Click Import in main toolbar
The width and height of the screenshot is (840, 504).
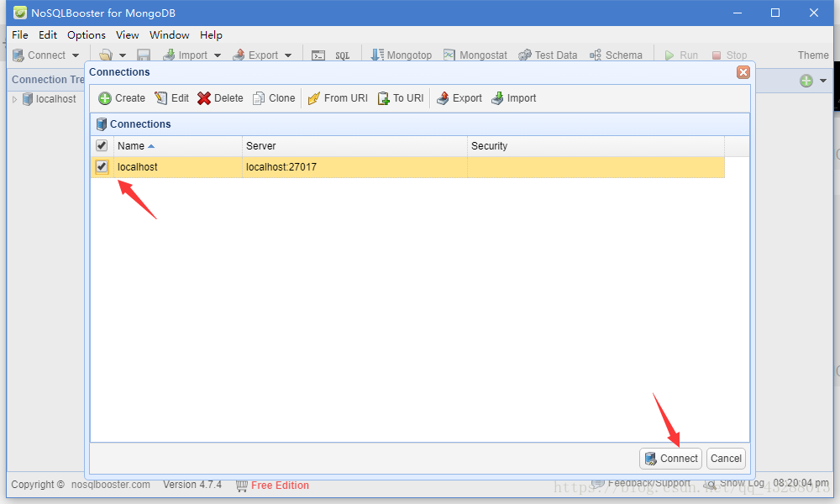(186, 55)
